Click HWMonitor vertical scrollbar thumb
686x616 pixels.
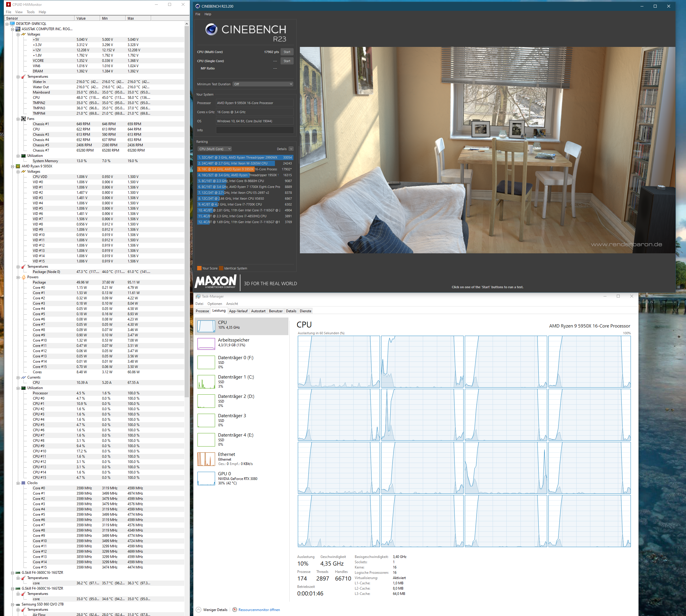[x=187, y=211]
